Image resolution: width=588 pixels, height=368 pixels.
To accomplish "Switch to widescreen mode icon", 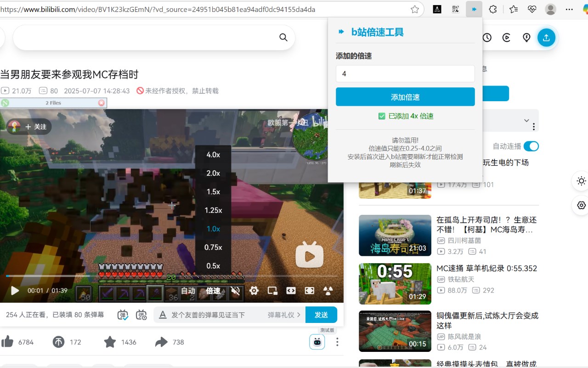I will click(x=291, y=291).
